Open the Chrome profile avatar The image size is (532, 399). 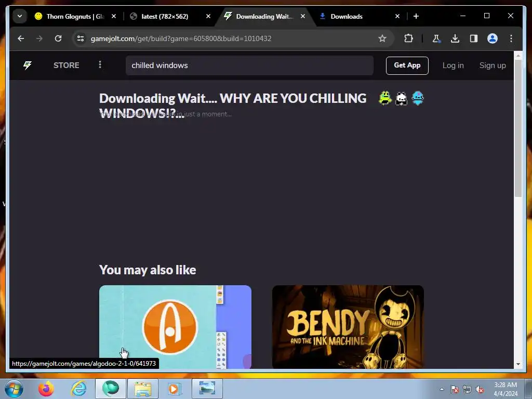point(493,38)
